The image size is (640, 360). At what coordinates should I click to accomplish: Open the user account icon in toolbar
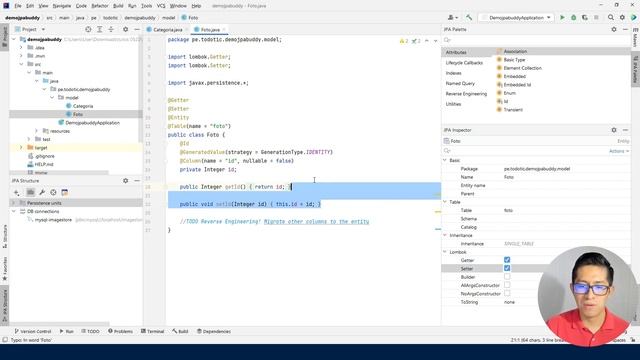(452, 18)
